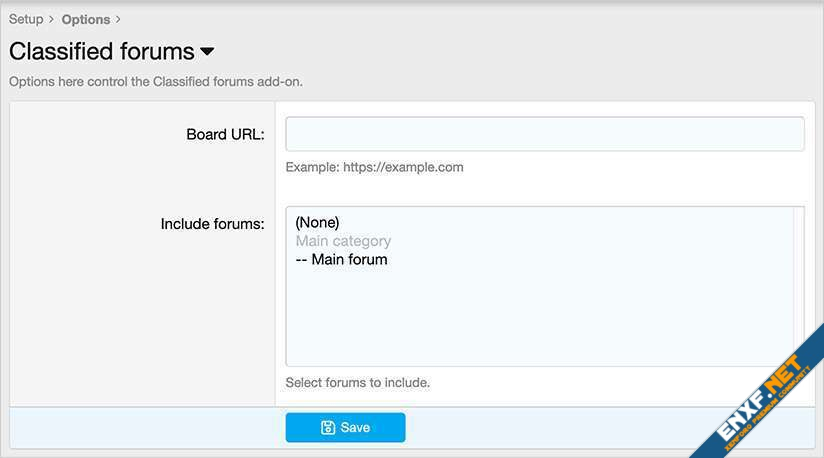Select the Main forum list entry
Viewport: 824px width, 458px height.
tap(342, 260)
